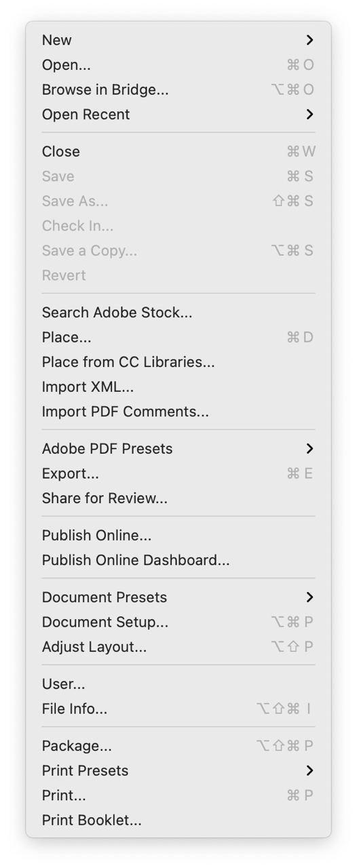
Task: Close the current document via Close
Action: tap(178, 151)
